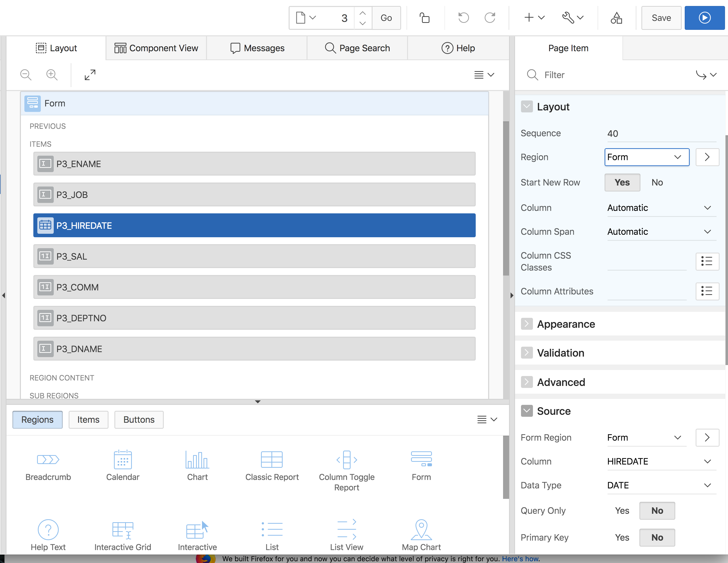This screenshot has height=563, width=728.
Task: Click the Run Page play button
Action: 704,18
